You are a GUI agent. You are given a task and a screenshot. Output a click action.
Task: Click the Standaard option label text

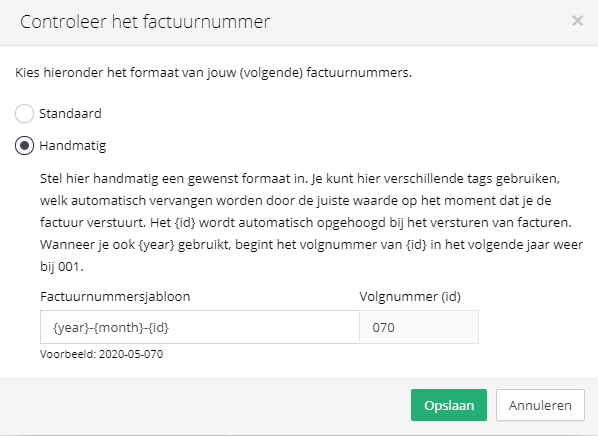click(x=70, y=114)
